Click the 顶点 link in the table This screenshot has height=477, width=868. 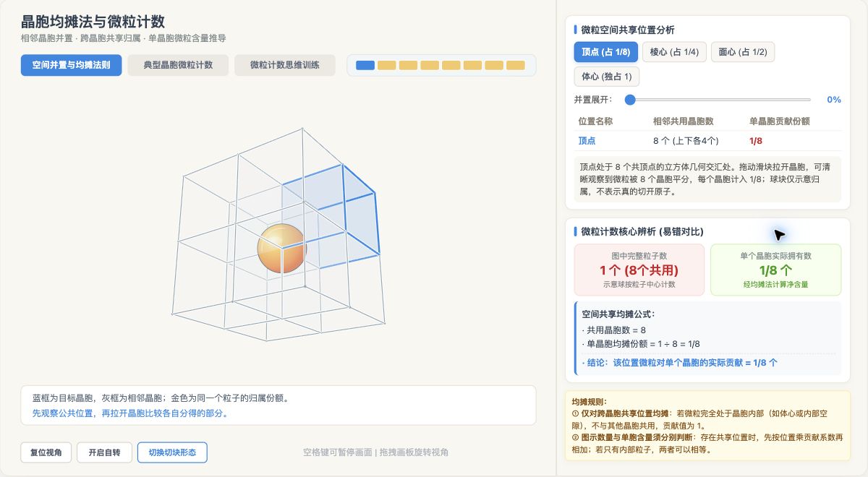(587, 141)
